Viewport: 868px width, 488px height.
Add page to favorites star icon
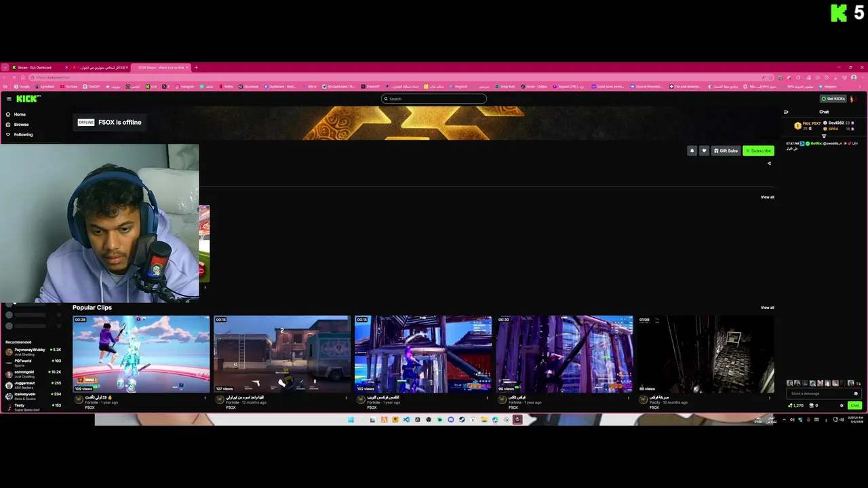(772, 77)
